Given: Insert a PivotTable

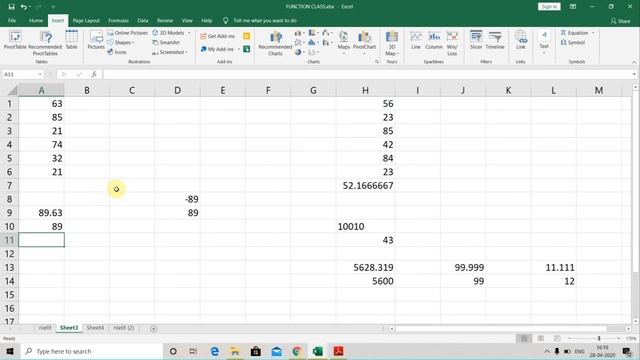Looking at the screenshot, I should click(15, 40).
